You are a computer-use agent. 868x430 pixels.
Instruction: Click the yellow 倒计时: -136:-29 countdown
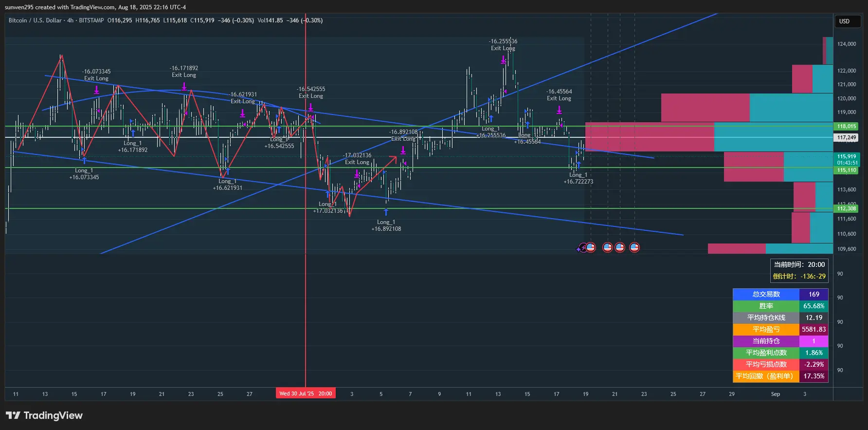click(x=799, y=276)
